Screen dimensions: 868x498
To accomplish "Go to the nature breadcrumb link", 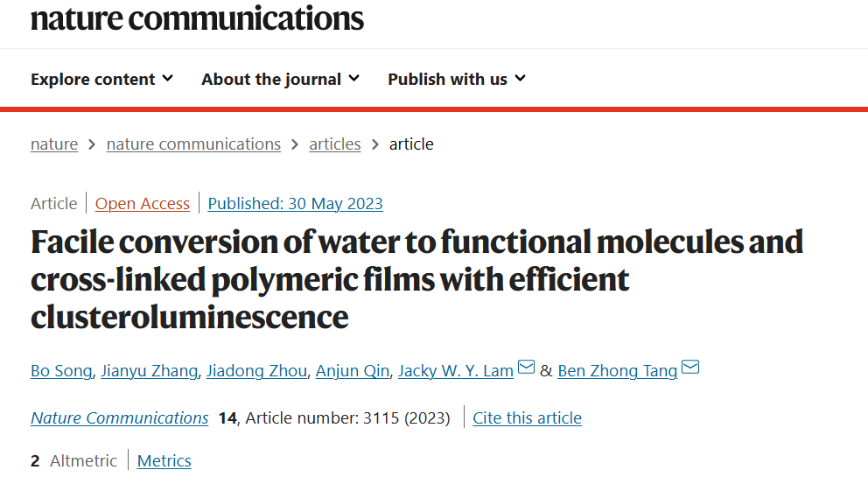I will [x=54, y=144].
